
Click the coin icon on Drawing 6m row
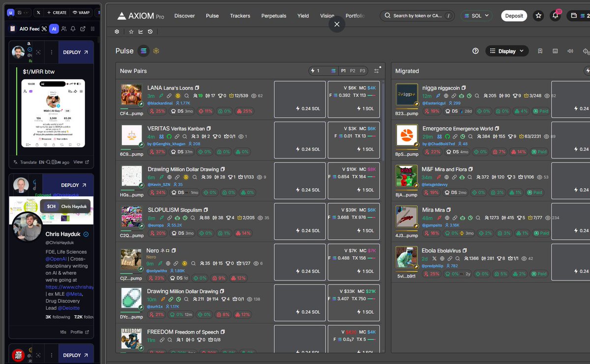[186, 177]
